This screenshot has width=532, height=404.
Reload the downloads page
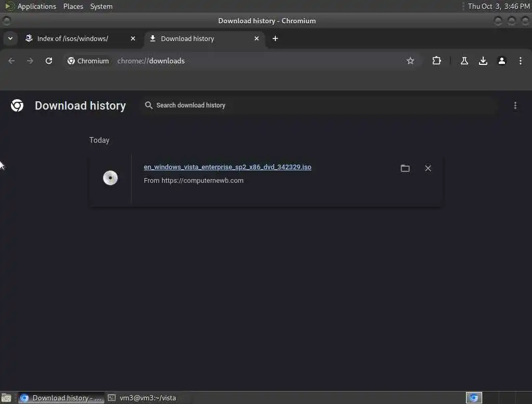click(x=49, y=61)
